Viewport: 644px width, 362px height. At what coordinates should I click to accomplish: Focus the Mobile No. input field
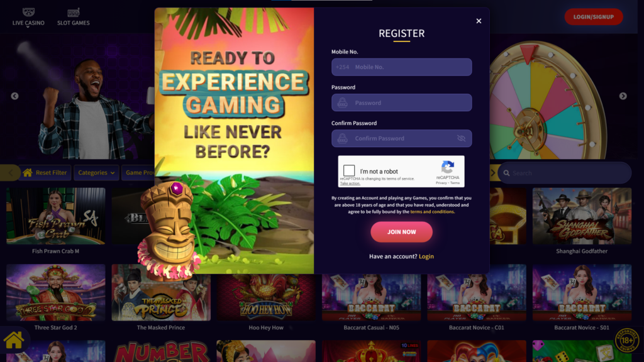coord(401,67)
